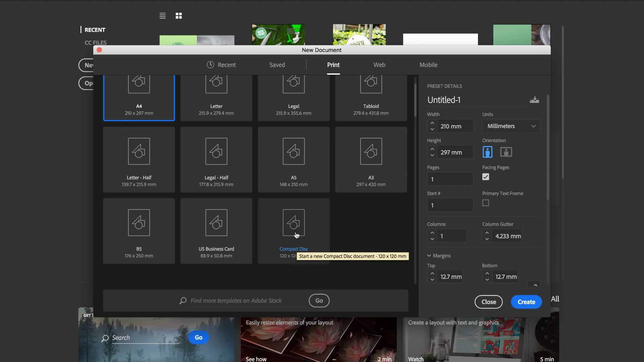Viewport: 644px width, 362px height.
Task: Close the New Document dialog with red button
Action: [x=99, y=50]
